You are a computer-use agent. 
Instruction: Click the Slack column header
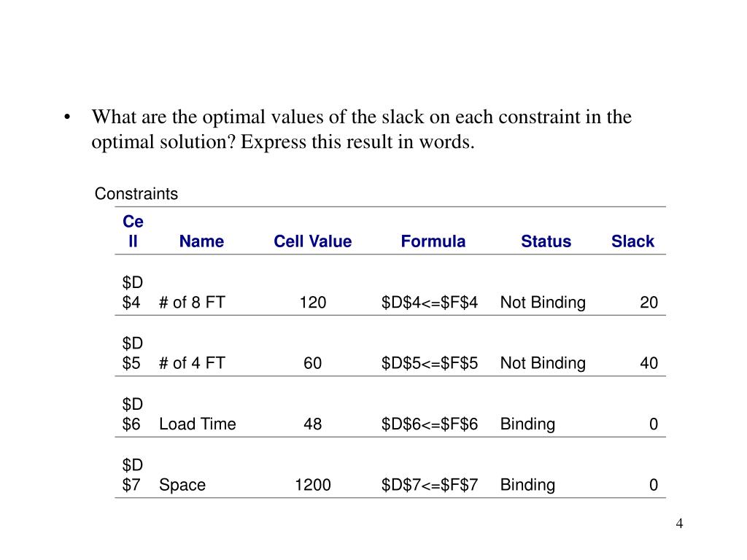[632, 241]
